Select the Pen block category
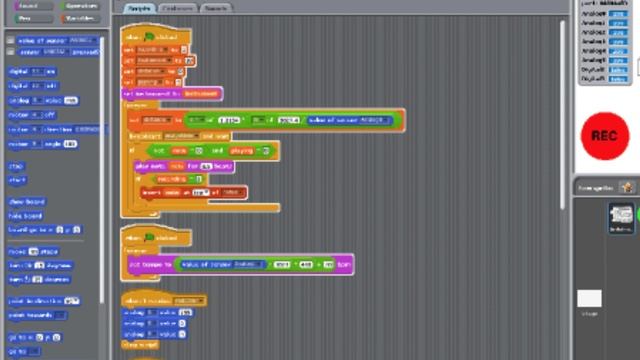The height and width of the screenshot is (360, 640). (33, 19)
